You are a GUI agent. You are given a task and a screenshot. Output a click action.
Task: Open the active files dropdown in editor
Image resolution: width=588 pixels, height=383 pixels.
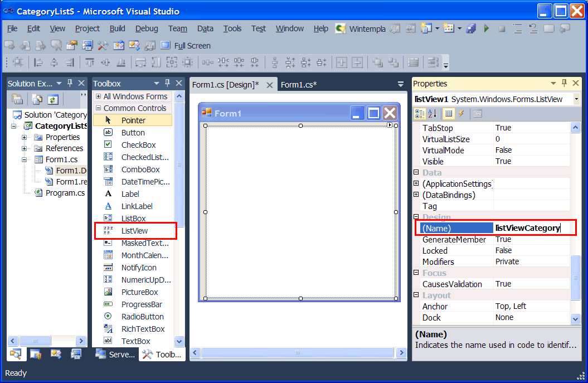401,84
